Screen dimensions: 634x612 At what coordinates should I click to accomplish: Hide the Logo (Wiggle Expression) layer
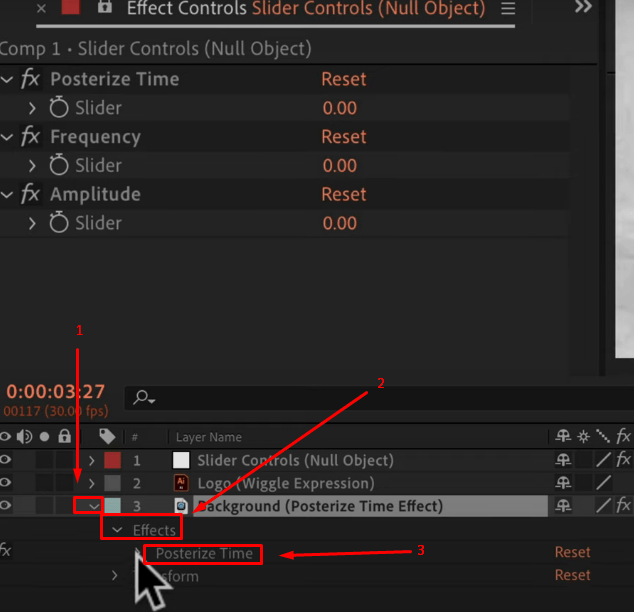6,482
